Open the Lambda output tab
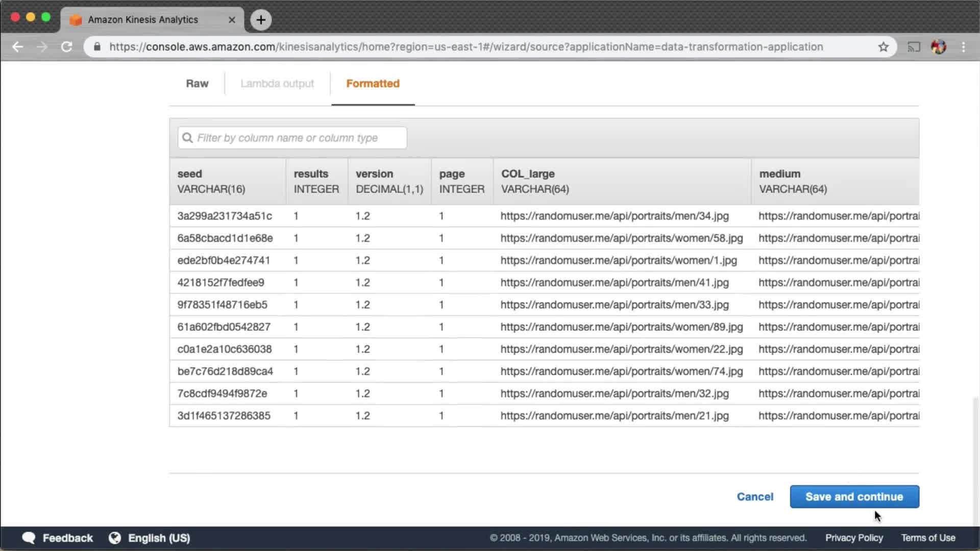This screenshot has width=980, height=551. (277, 84)
